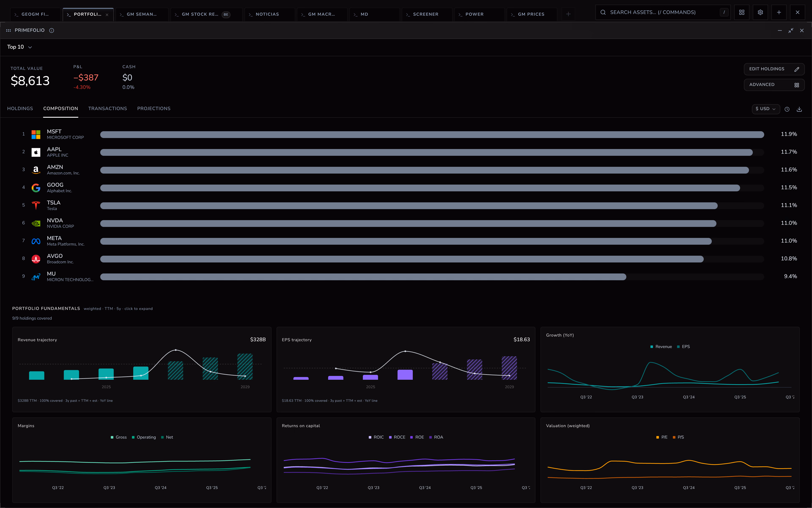Open settings gear in top bar
This screenshot has height=508, width=812.
coord(760,12)
